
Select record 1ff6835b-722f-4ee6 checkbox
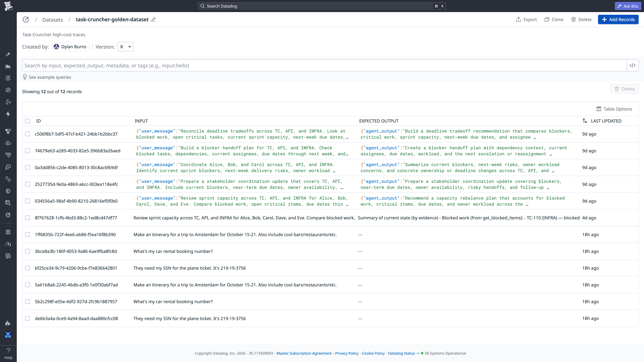tap(28, 234)
